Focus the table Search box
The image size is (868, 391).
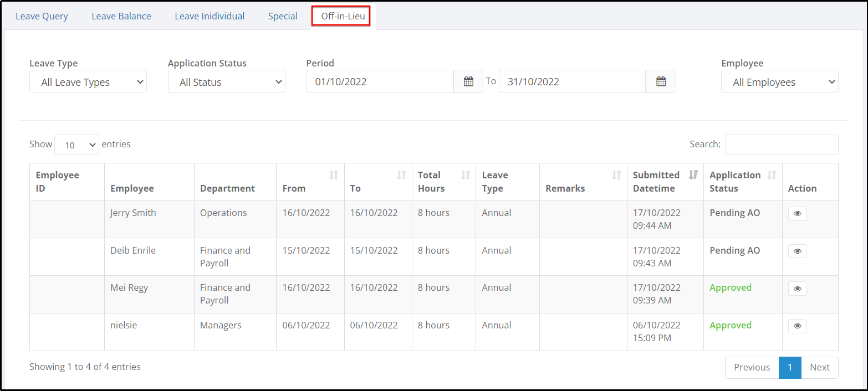tap(782, 145)
